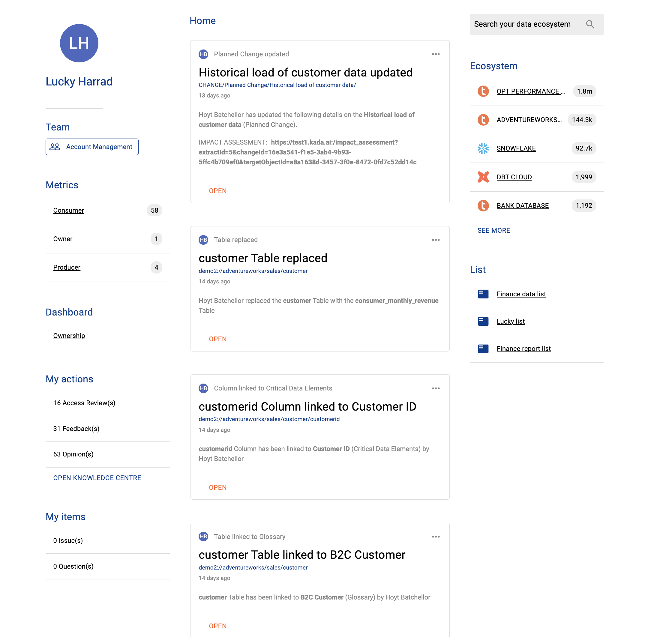Open the Account Management team button
This screenshot has height=643, width=672.
(92, 147)
